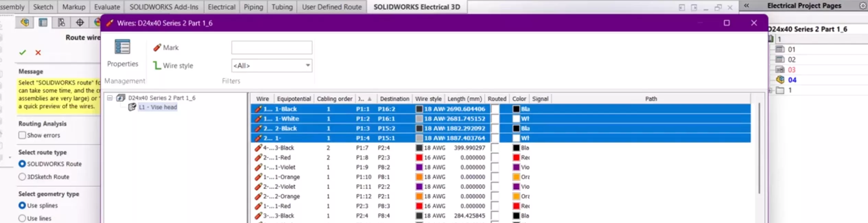Click the L1 - Vise head location icon

(132, 107)
